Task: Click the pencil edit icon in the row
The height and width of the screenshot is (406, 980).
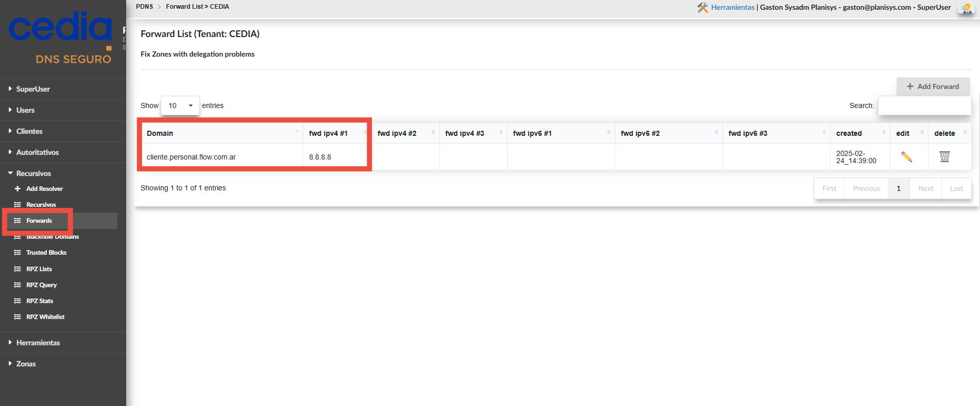Action: (906, 157)
